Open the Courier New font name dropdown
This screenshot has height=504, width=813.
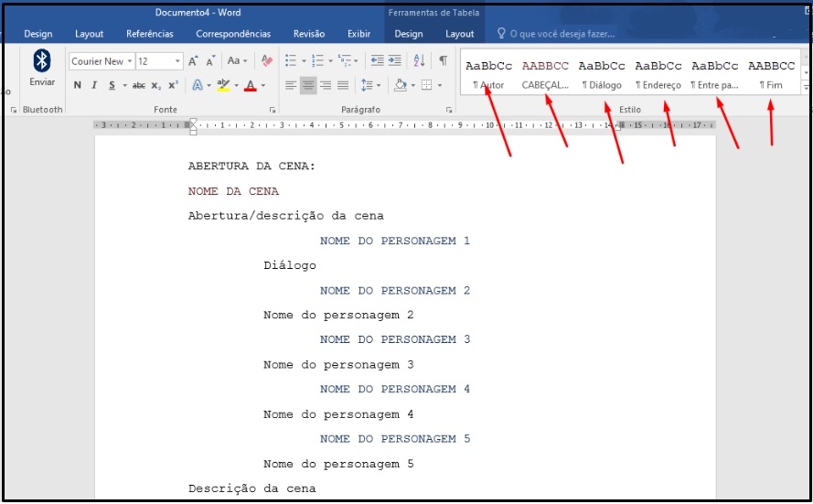(x=130, y=61)
